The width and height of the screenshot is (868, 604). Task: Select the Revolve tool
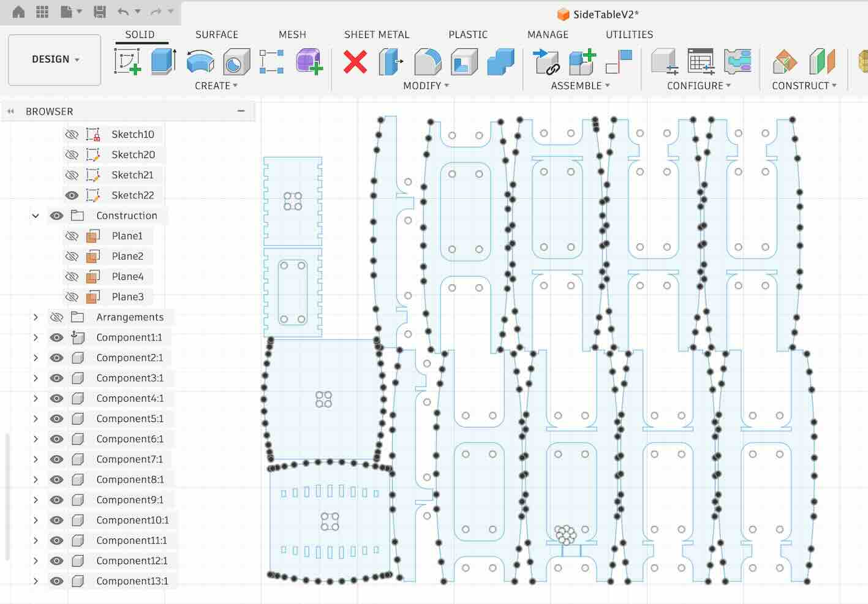200,62
